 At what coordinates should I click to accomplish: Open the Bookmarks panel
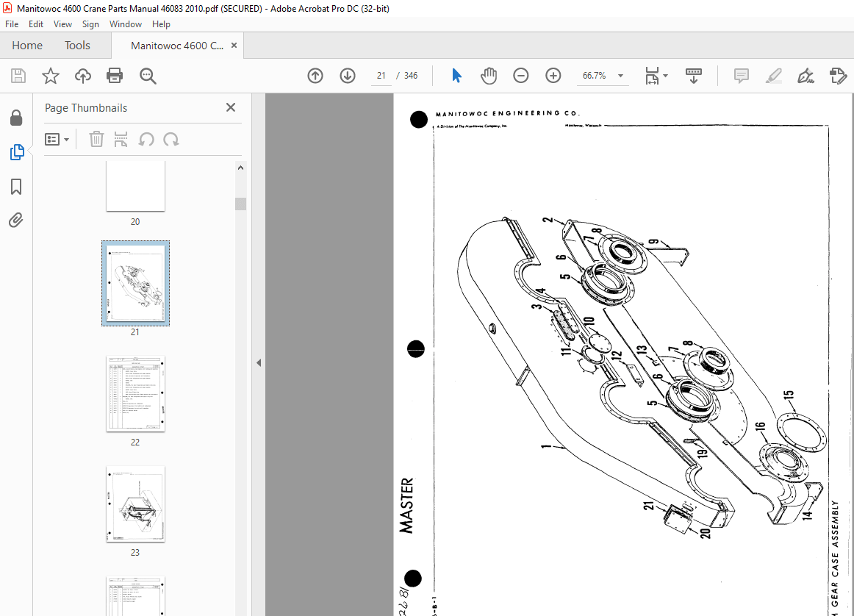tap(16, 187)
